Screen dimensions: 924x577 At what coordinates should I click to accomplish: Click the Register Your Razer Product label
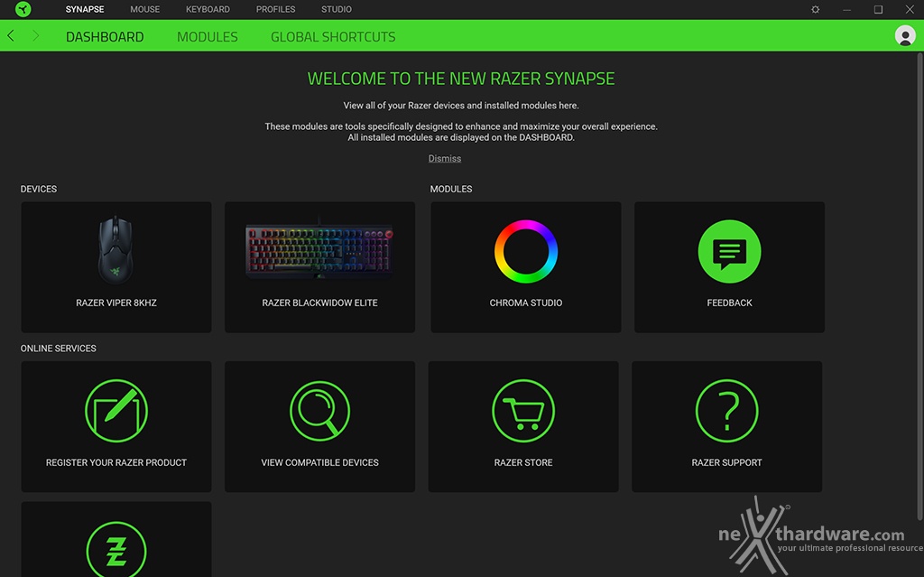click(116, 462)
